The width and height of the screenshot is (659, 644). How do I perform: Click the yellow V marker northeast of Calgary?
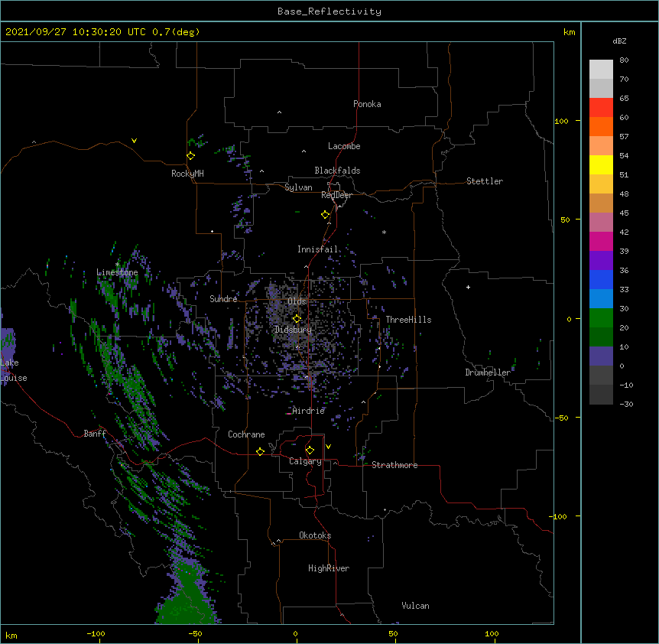tap(328, 447)
